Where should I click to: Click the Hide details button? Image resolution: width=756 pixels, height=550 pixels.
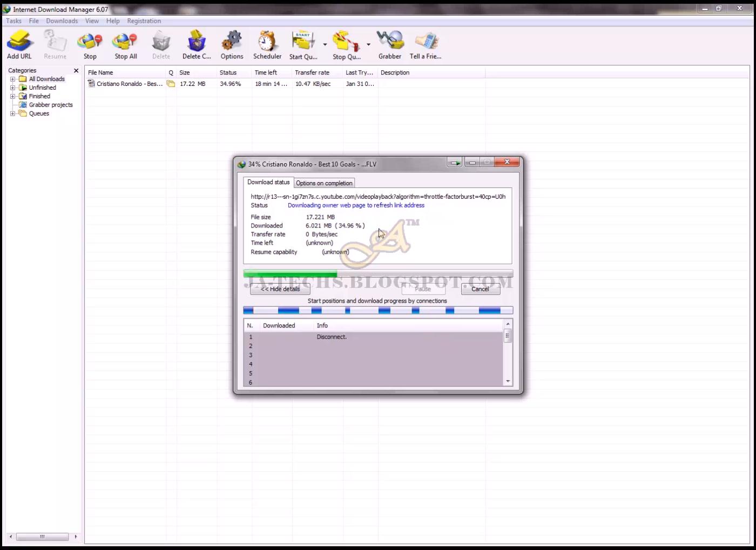click(280, 289)
